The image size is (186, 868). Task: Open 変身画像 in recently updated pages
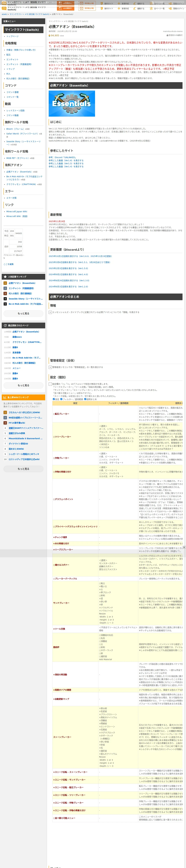click(x=17, y=352)
